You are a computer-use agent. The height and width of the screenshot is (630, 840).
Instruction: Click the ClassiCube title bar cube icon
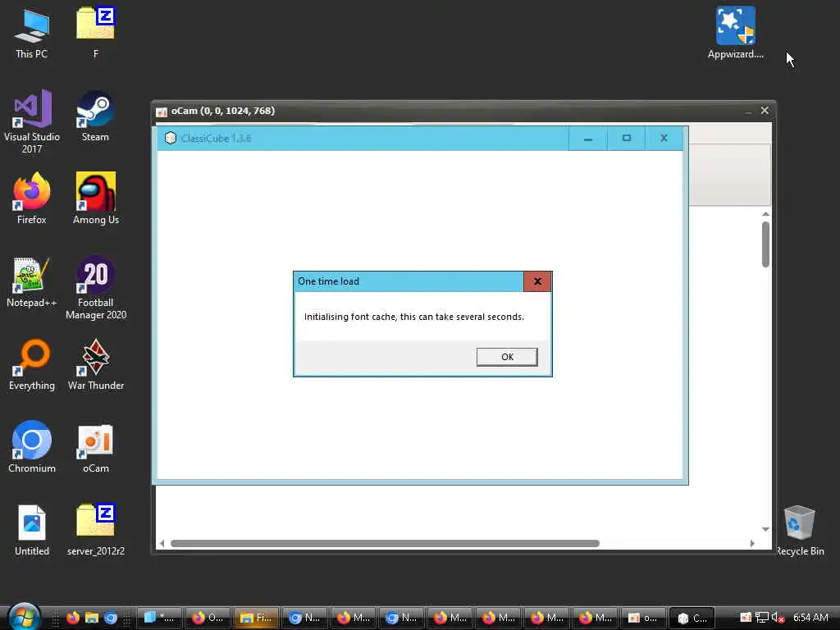pyautogui.click(x=171, y=138)
